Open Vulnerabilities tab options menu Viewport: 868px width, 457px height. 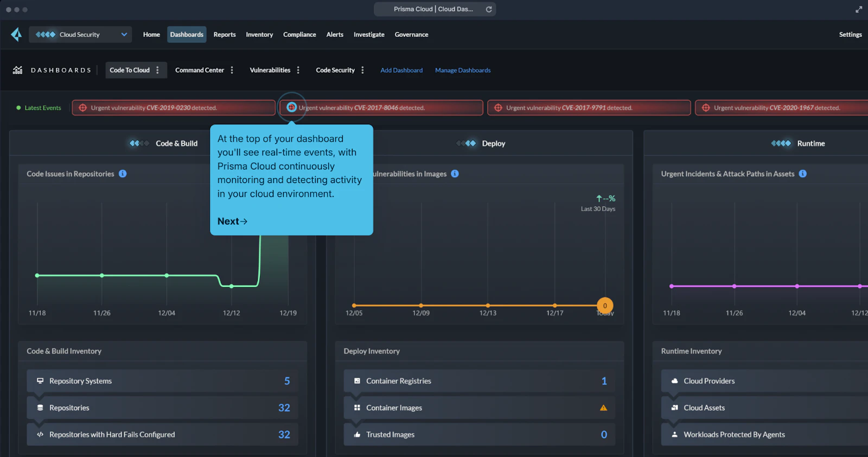coord(298,70)
